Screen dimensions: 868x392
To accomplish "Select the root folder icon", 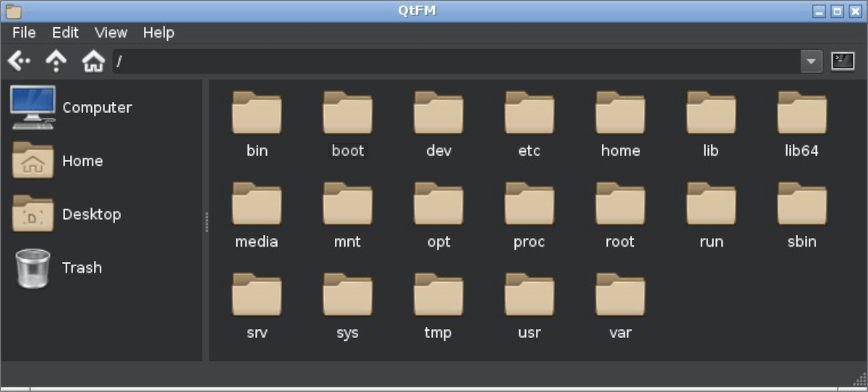I will (x=621, y=204).
